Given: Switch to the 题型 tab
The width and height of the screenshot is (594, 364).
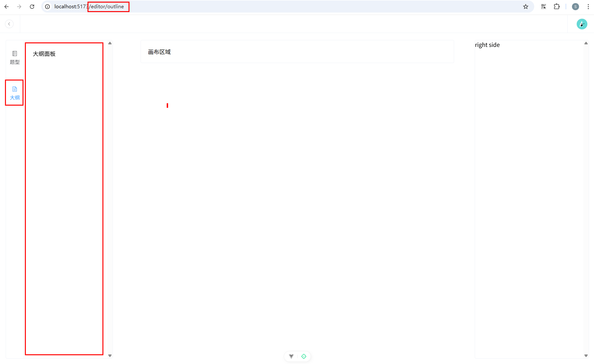Looking at the screenshot, I should click(x=15, y=58).
